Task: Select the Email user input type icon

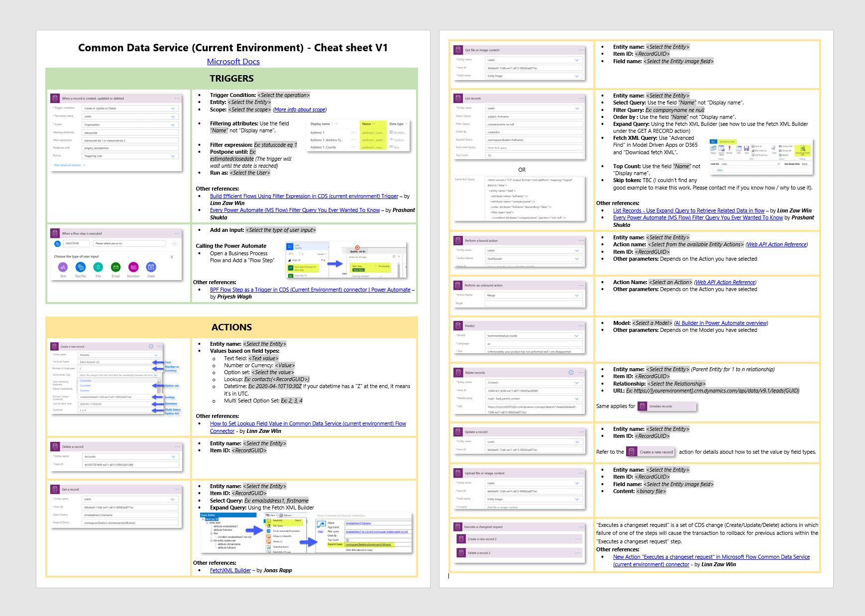Action: pyautogui.click(x=116, y=267)
